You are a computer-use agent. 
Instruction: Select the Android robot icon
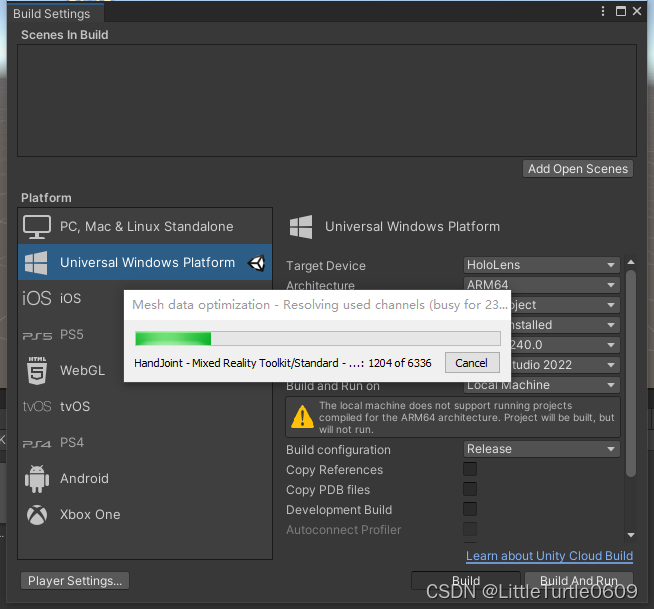(x=37, y=479)
